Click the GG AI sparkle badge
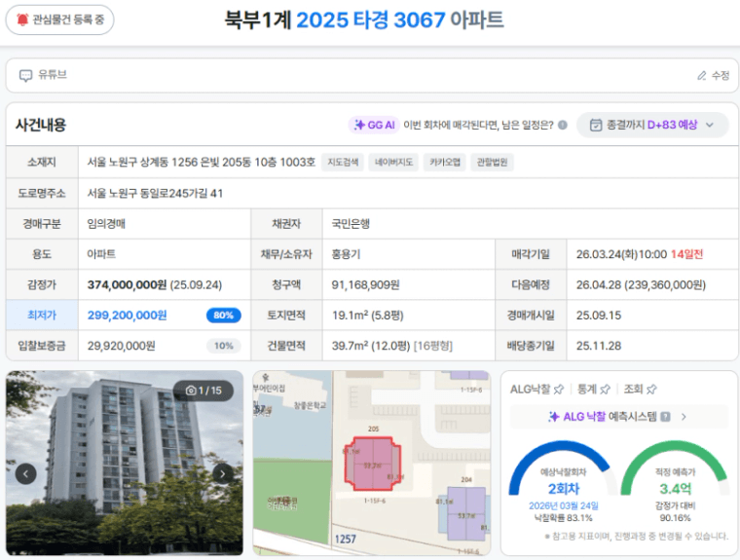 [374, 125]
